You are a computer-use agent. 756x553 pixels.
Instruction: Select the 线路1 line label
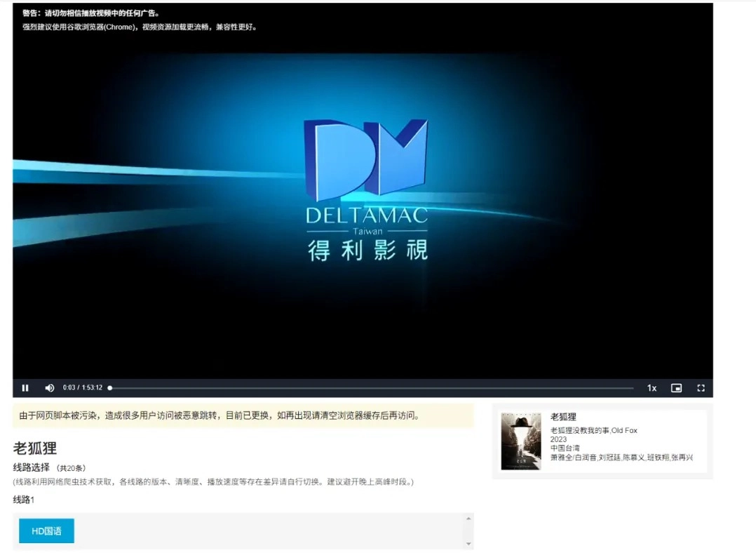coord(24,500)
